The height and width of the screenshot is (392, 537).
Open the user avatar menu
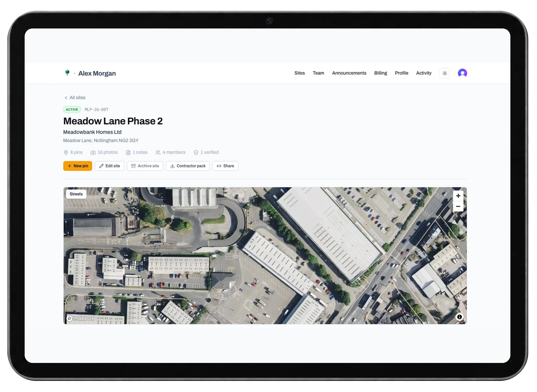[x=462, y=73]
